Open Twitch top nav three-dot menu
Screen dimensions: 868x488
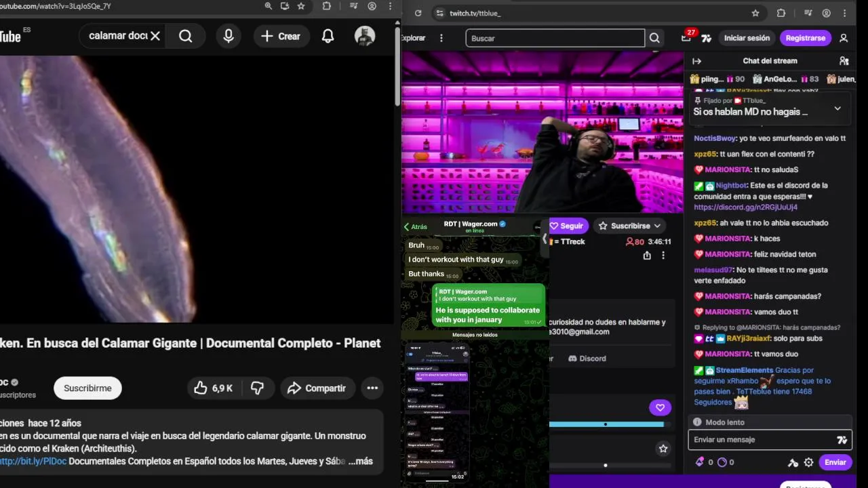[x=441, y=38]
